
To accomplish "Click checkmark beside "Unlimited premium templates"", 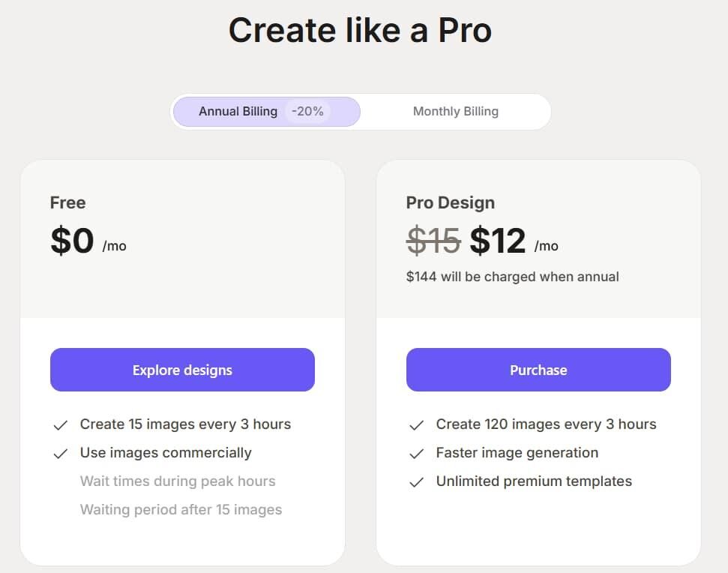I will click(417, 482).
